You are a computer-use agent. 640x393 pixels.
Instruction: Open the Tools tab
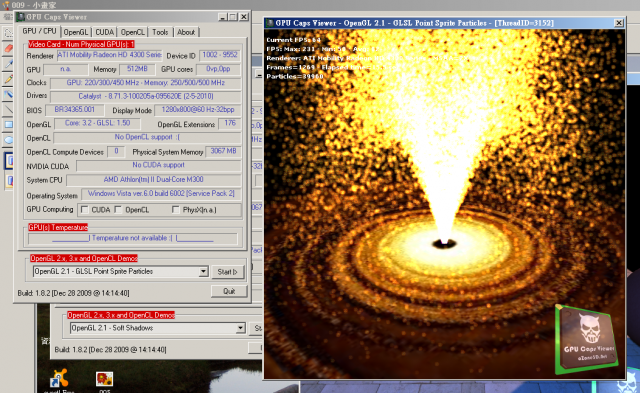tap(160, 32)
